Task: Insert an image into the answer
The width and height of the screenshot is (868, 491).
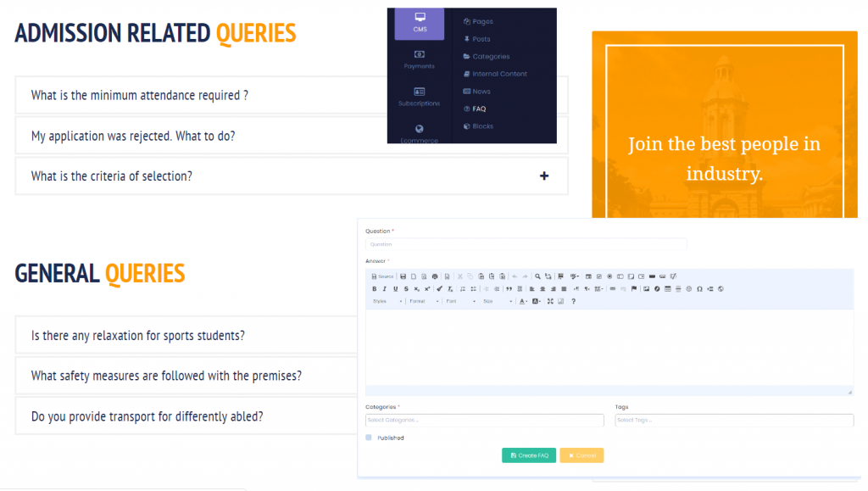Action: (647, 288)
